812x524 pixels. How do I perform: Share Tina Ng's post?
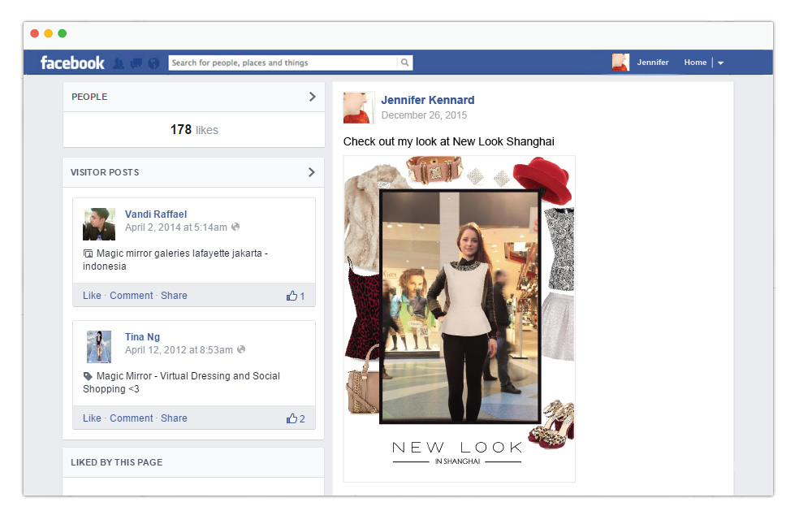pos(174,418)
